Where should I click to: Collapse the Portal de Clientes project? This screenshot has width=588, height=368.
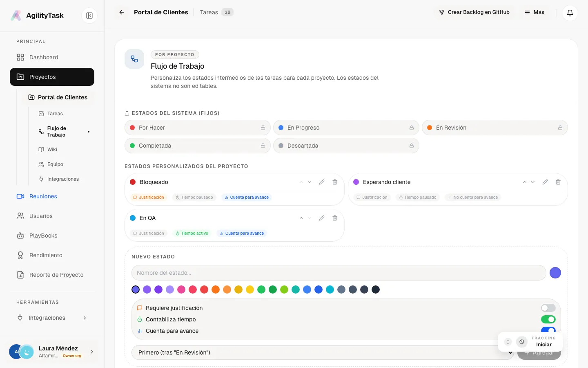pos(58,97)
